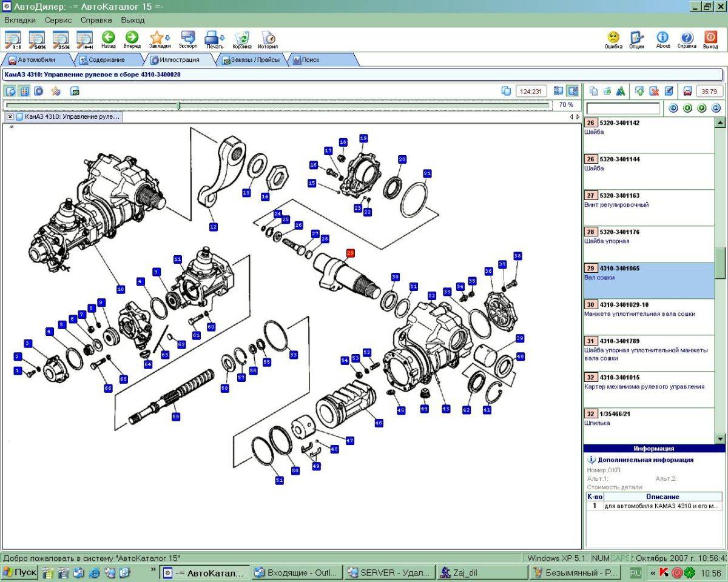Click callout 46 on the diagram

[379, 423]
